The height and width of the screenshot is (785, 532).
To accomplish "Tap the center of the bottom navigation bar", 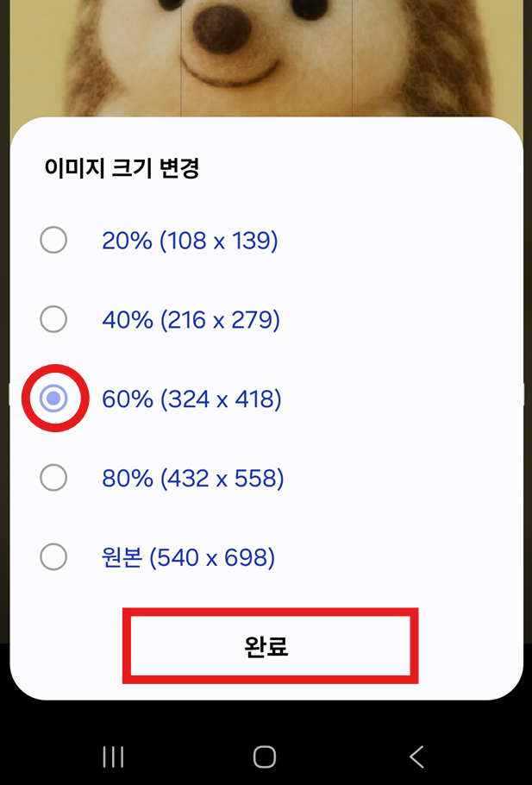I will click(266, 757).
